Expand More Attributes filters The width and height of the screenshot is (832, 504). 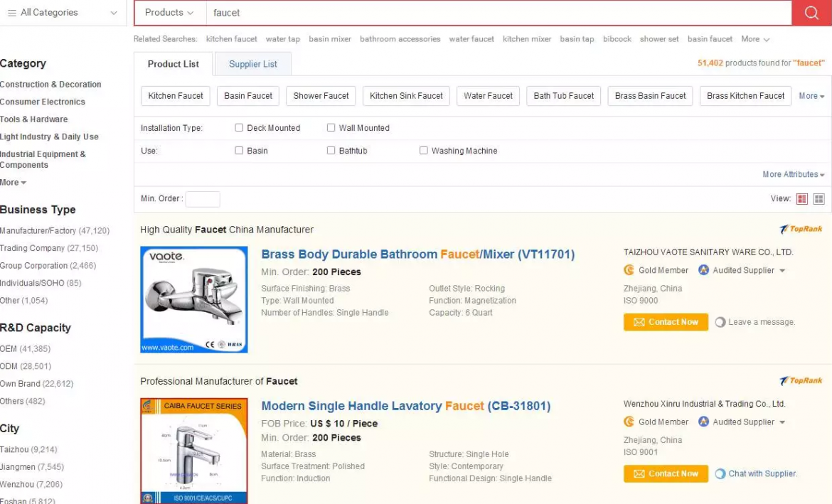(x=793, y=174)
